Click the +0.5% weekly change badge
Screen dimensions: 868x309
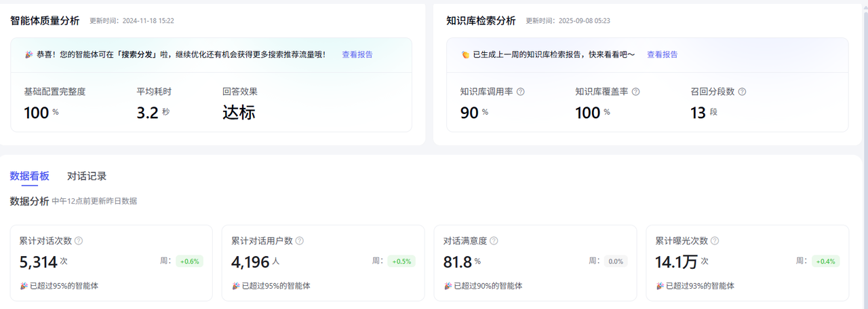[401, 261]
